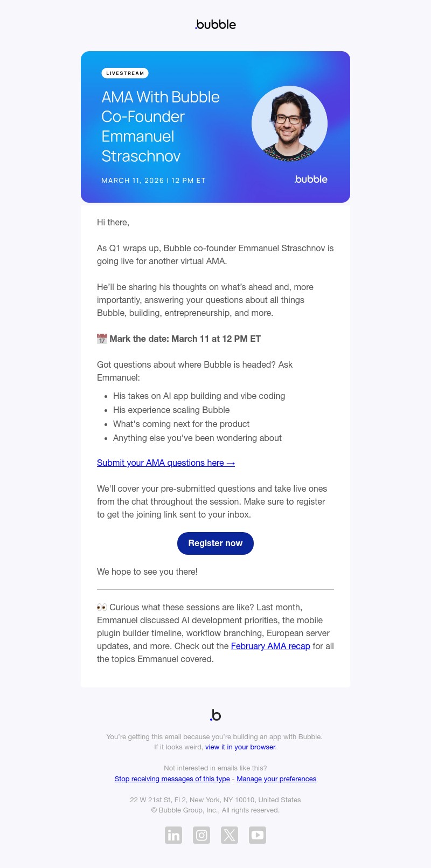Click 'view it in your browser'

(x=240, y=747)
